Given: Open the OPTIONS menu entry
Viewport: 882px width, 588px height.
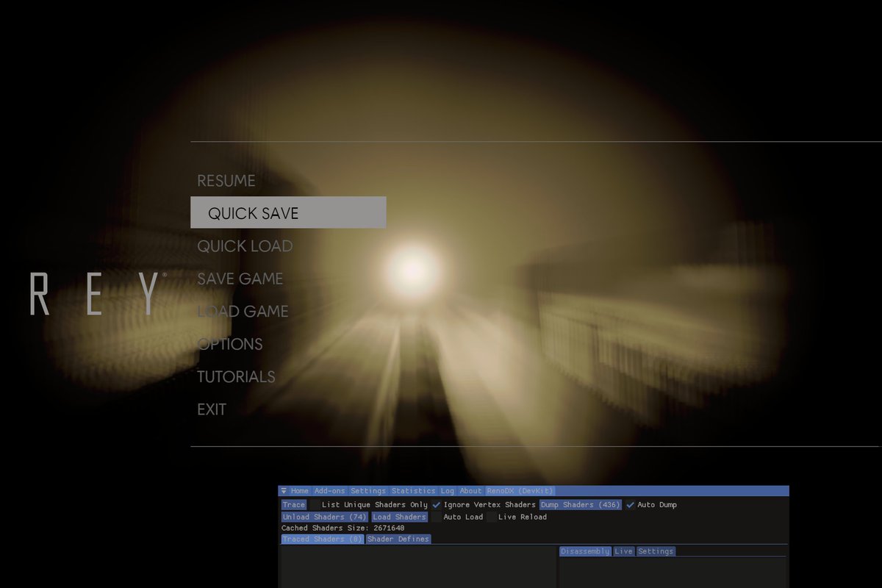Looking at the screenshot, I should click(230, 344).
